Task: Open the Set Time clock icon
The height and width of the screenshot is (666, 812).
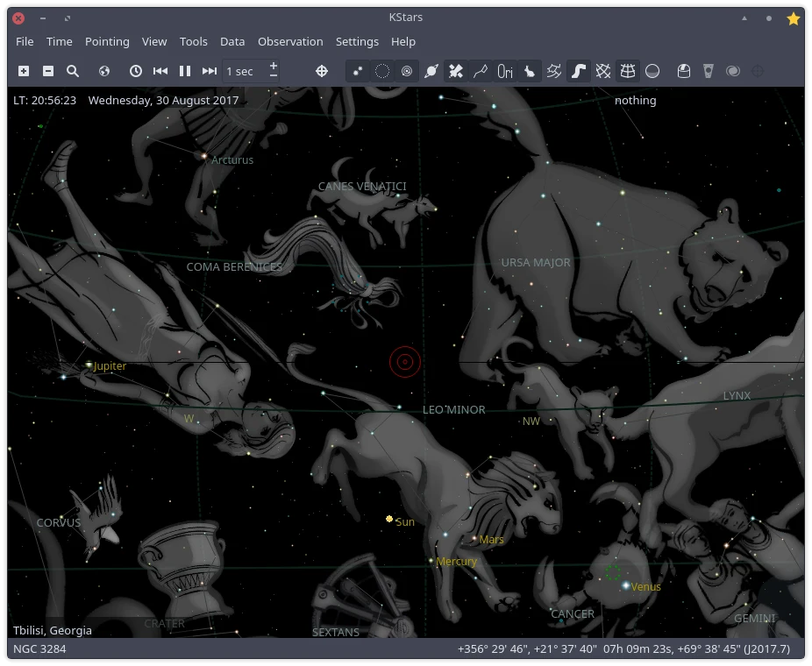Action: (x=136, y=71)
